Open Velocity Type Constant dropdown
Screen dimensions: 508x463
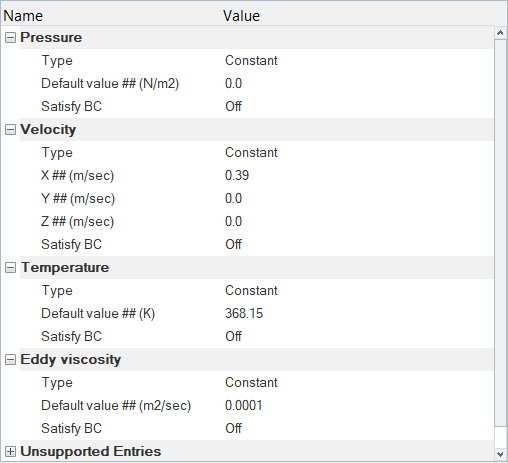357,153
